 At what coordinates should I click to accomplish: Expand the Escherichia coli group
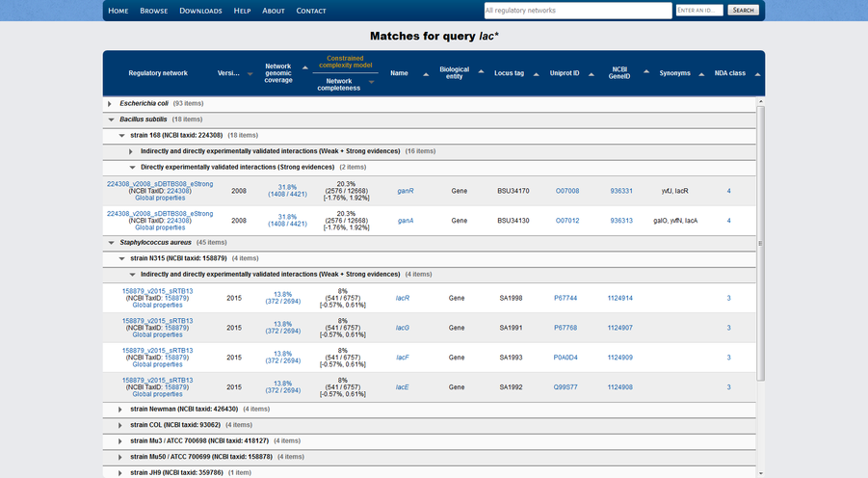click(x=110, y=103)
